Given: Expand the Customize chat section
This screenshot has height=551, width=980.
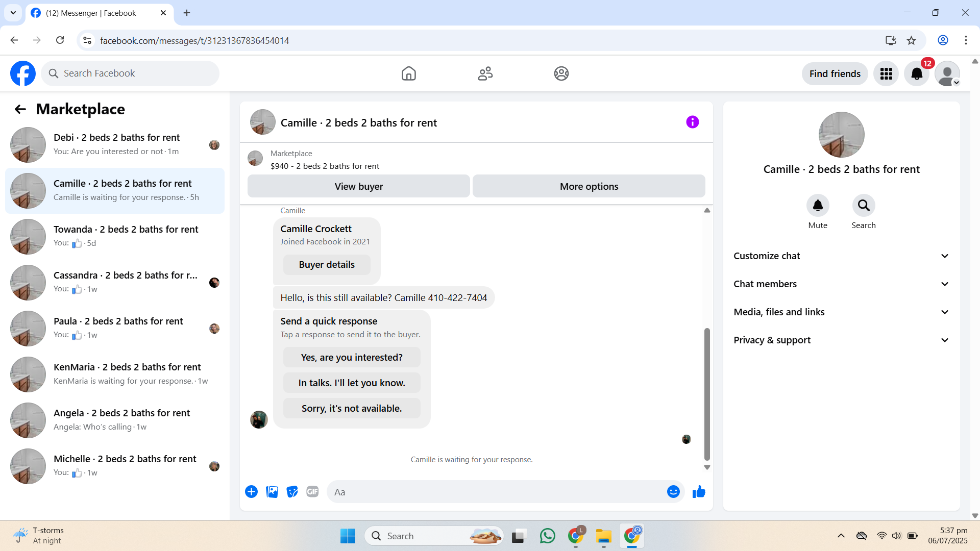Looking at the screenshot, I should pos(841,256).
